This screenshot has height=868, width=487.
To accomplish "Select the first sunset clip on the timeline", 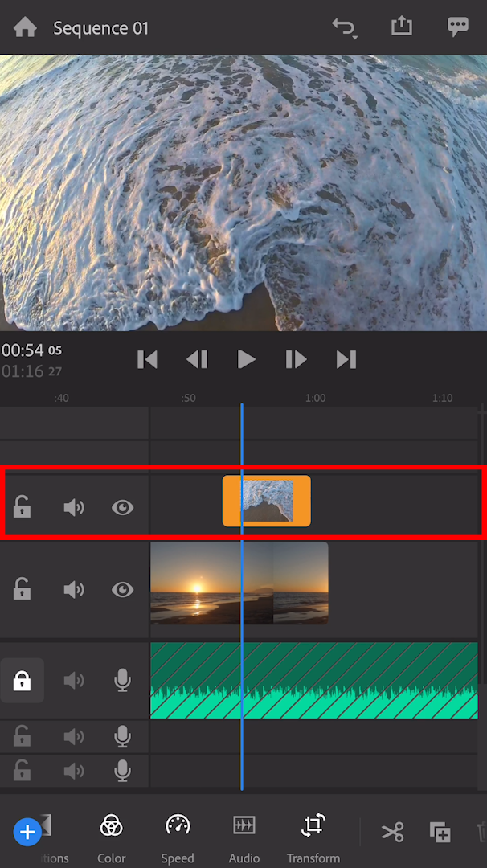I will (x=212, y=583).
